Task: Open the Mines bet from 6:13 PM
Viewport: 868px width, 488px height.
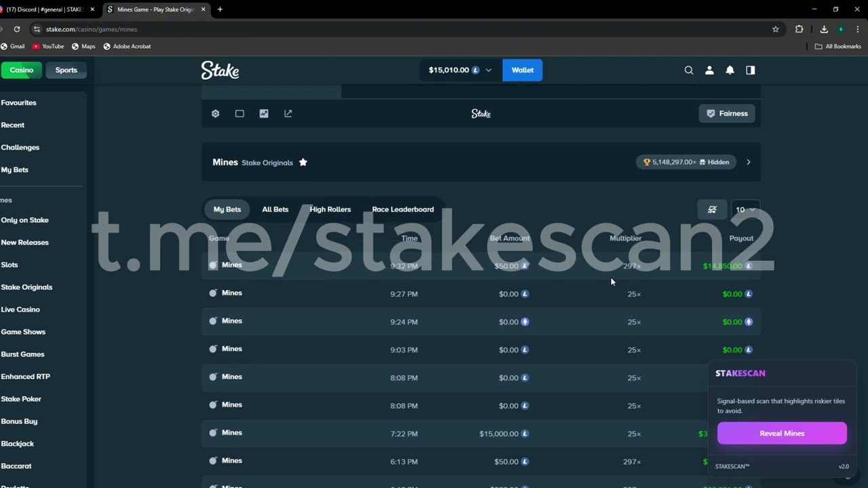Action: (x=481, y=462)
